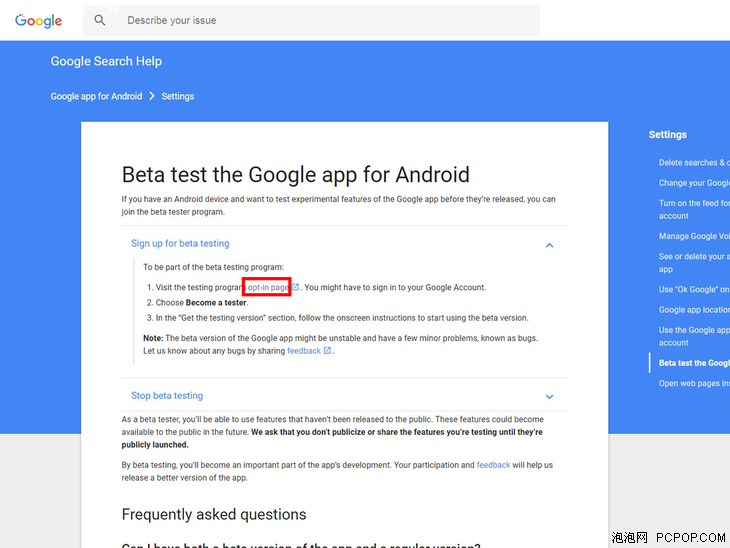Open Open web pages sidebar item

[694, 383]
